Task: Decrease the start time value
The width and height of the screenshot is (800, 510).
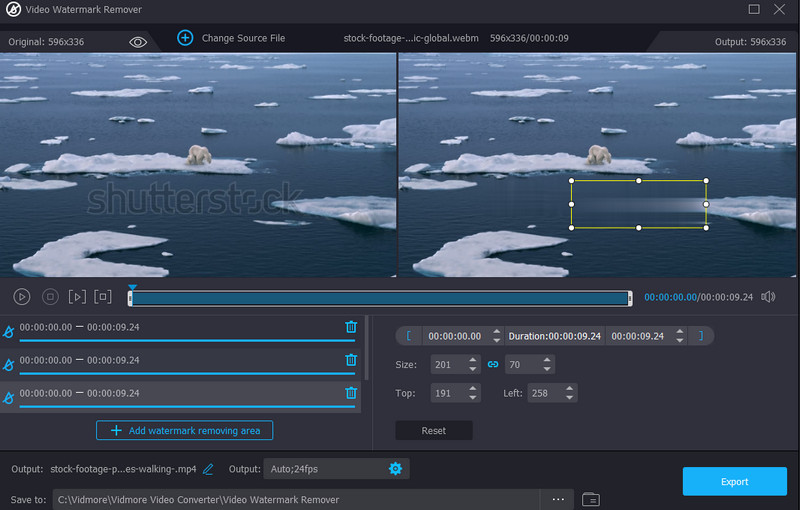Action: 496,340
